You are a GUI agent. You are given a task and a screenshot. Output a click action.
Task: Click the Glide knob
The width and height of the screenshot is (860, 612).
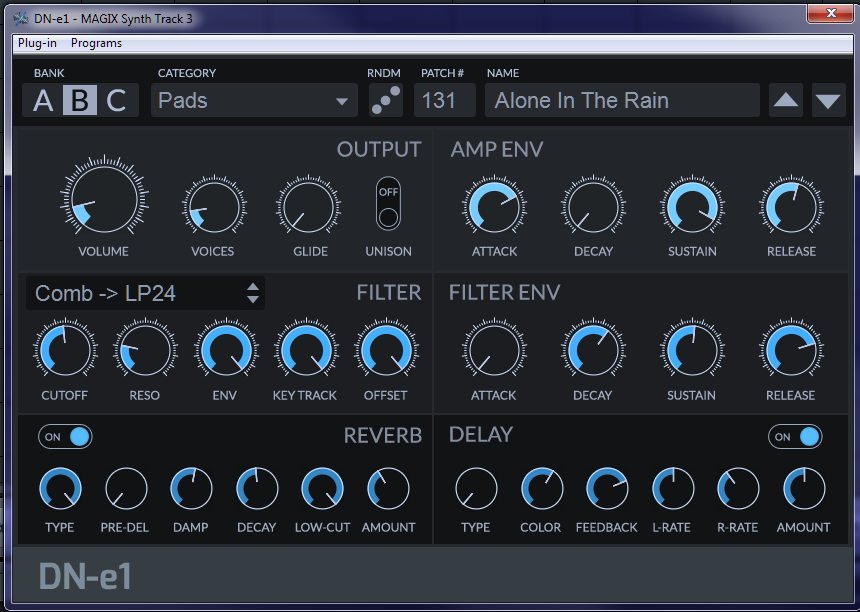tap(308, 208)
